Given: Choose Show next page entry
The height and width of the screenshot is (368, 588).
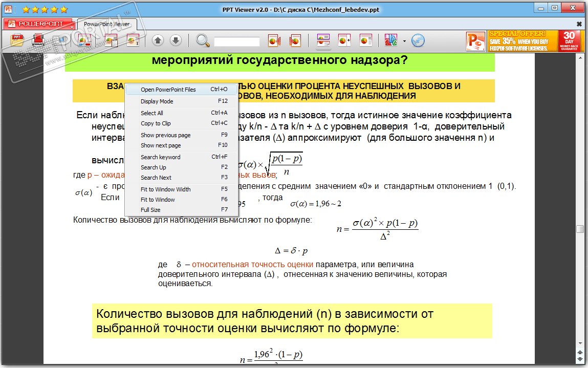Looking at the screenshot, I should pos(182,145).
